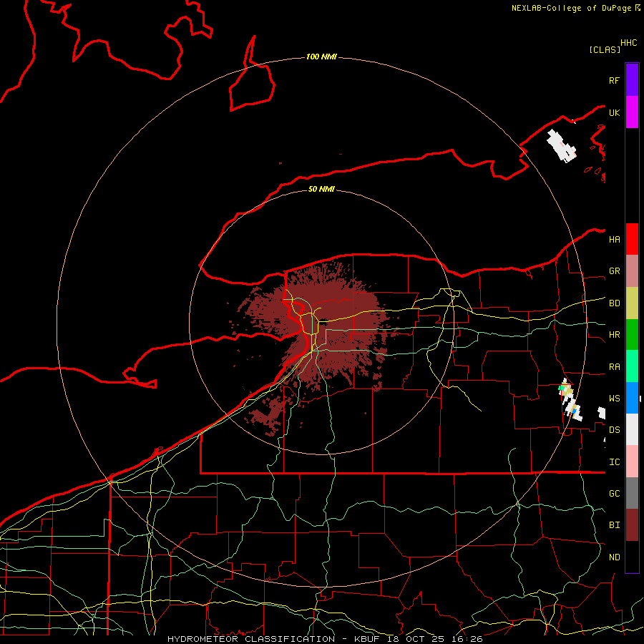This screenshot has width=644, height=644.
Task: Click the HR legend label
Action: [614, 335]
